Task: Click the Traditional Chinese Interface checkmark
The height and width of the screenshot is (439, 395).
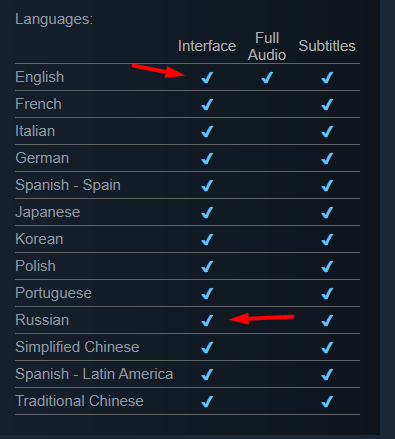Action: pos(207,402)
